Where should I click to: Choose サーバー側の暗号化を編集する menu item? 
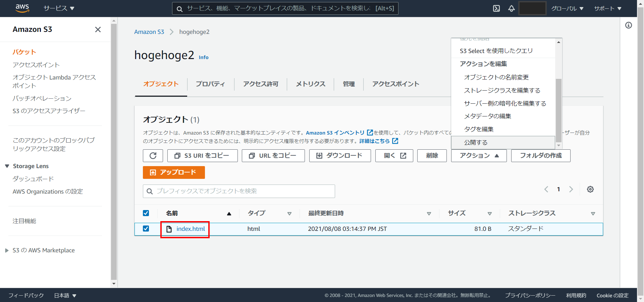(x=503, y=103)
